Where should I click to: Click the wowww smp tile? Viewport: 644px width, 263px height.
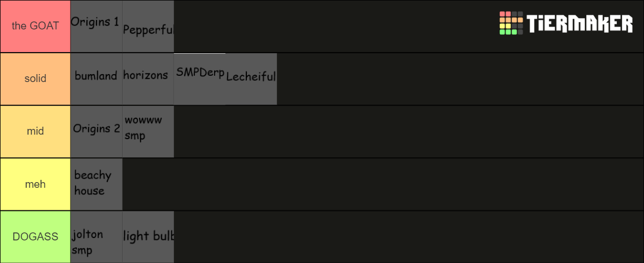click(x=148, y=131)
